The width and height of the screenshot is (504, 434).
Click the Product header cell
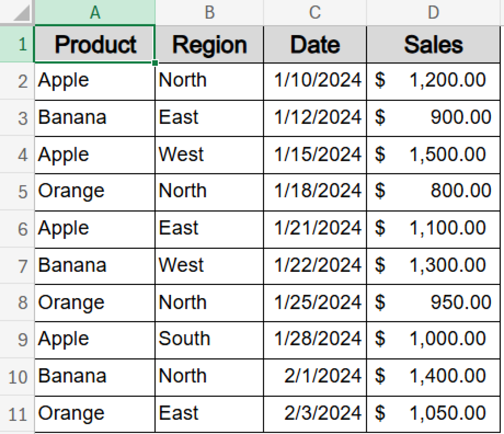click(94, 44)
